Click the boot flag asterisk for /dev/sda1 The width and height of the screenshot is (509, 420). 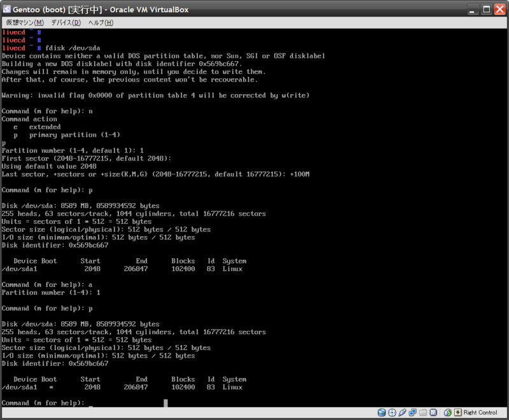pyautogui.click(x=51, y=387)
